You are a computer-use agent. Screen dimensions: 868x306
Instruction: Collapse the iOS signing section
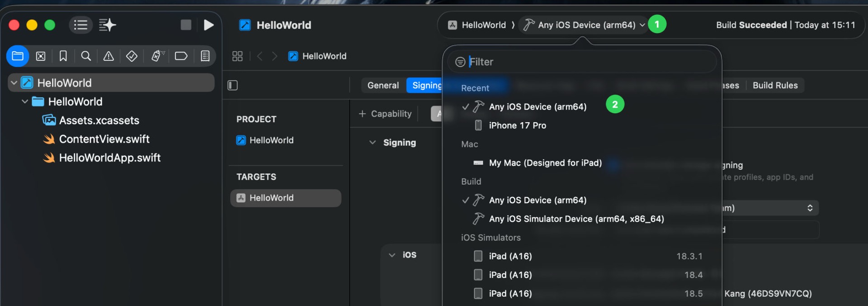[x=392, y=255]
